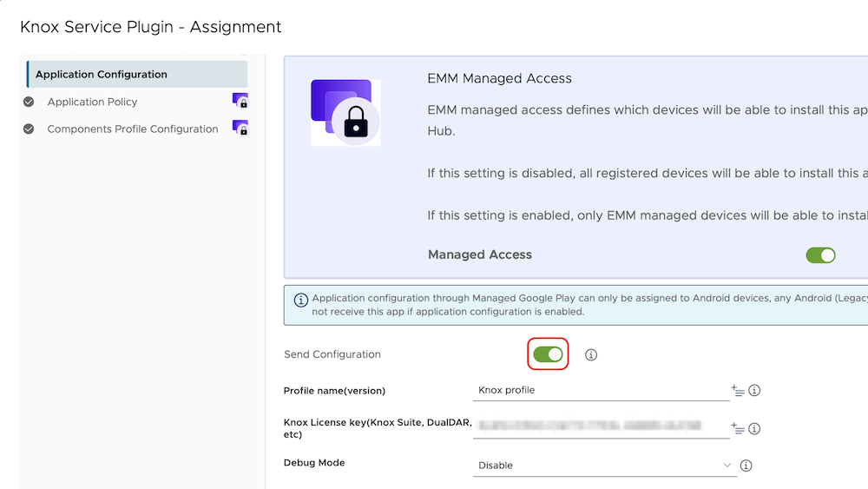Click the Profile name lookup value icon
The width and height of the screenshot is (868, 489).
(738, 391)
